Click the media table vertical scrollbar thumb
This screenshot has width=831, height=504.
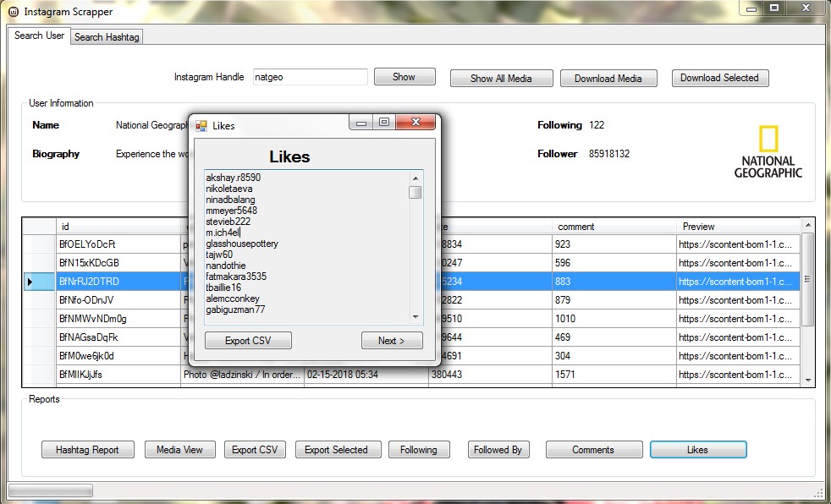pos(807,280)
